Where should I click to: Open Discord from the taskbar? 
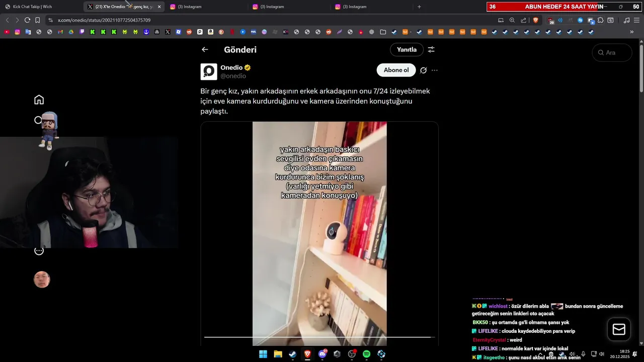coord(322,354)
